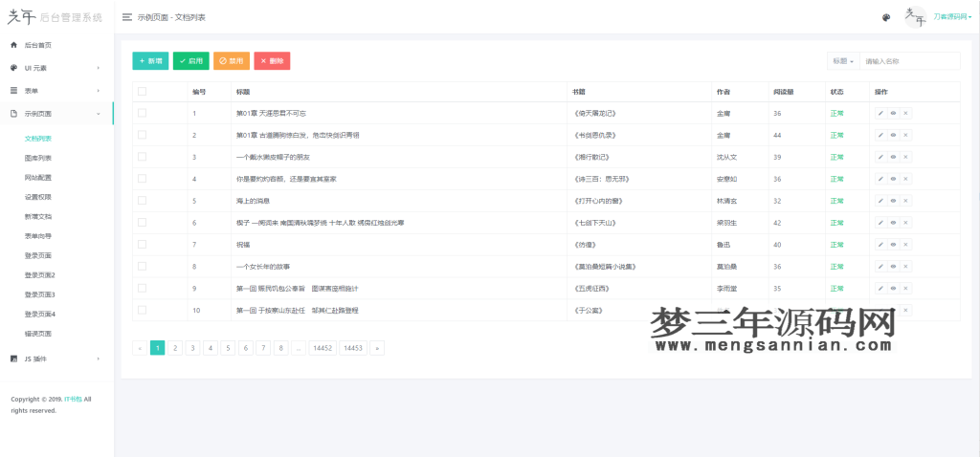Select the checkbox for row 9
980x457 pixels.
coord(142,288)
